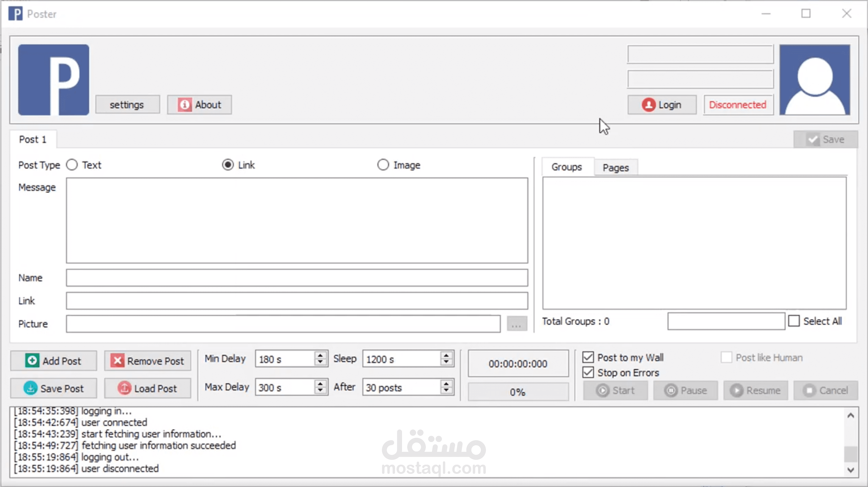Click the Load Post upload icon
The height and width of the screenshot is (487, 868).
(x=124, y=388)
